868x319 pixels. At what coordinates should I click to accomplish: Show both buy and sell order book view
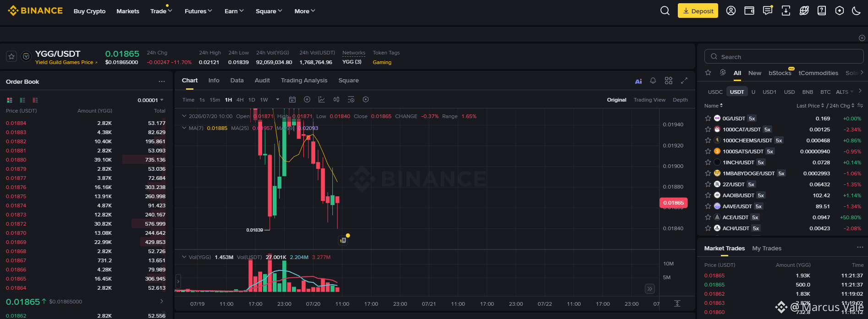(x=10, y=100)
